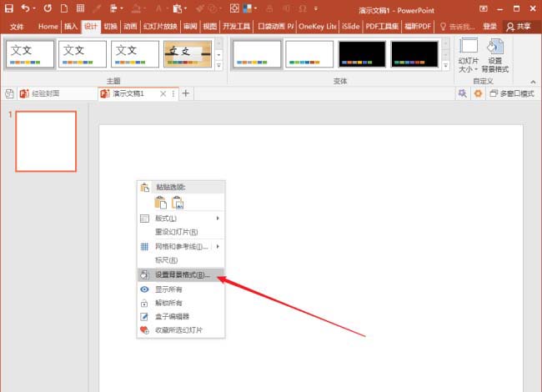Switch to the 动画 tab
This screenshot has width=542, height=392.
(130, 26)
